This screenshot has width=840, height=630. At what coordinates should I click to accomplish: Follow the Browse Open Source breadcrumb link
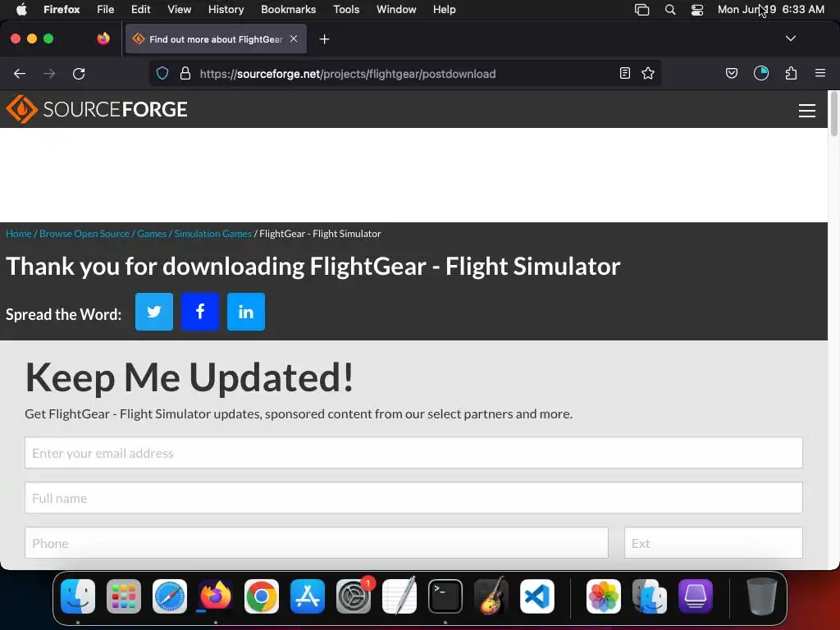click(x=84, y=234)
